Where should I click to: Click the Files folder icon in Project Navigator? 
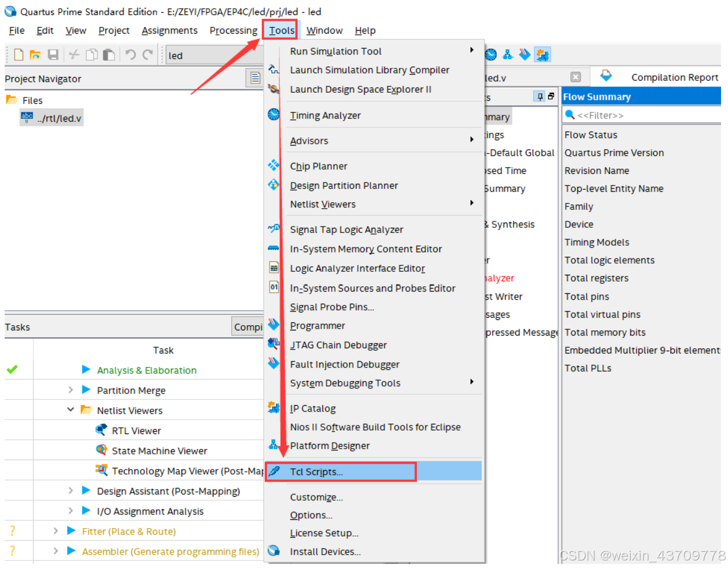click(12, 100)
